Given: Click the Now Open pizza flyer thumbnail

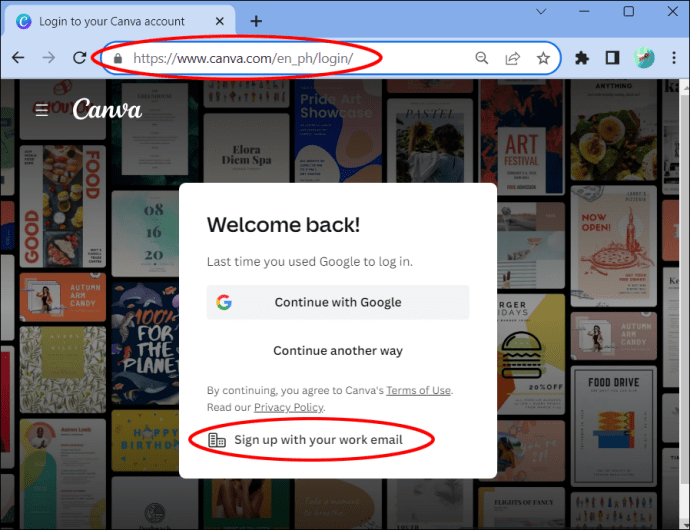Looking at the screenshot, I should [x=613, y=246].
